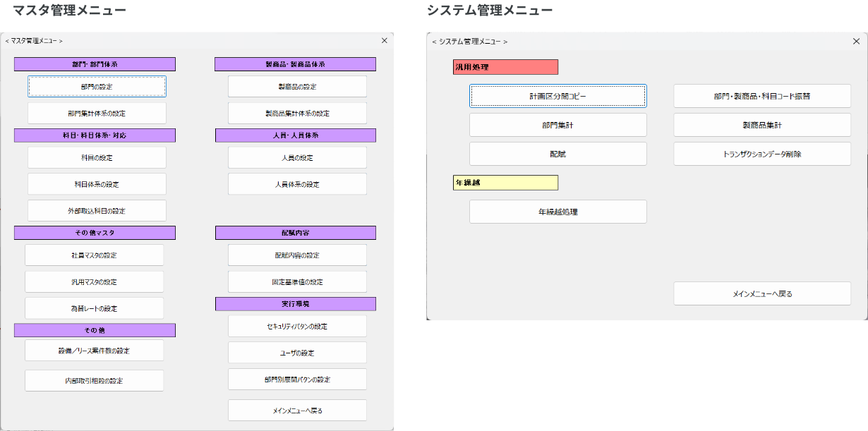
Task: Open 製商品の設定 (Product settings)
Action: (x=297, y=86)
